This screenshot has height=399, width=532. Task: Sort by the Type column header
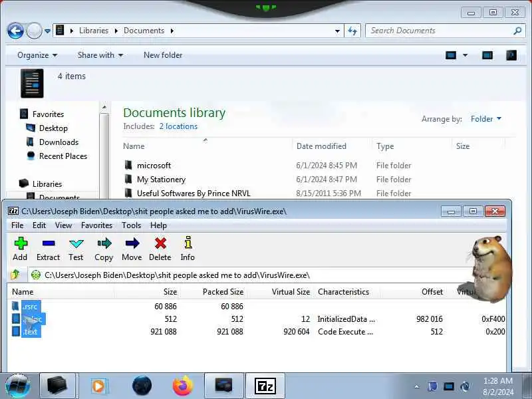coord(385,146)
